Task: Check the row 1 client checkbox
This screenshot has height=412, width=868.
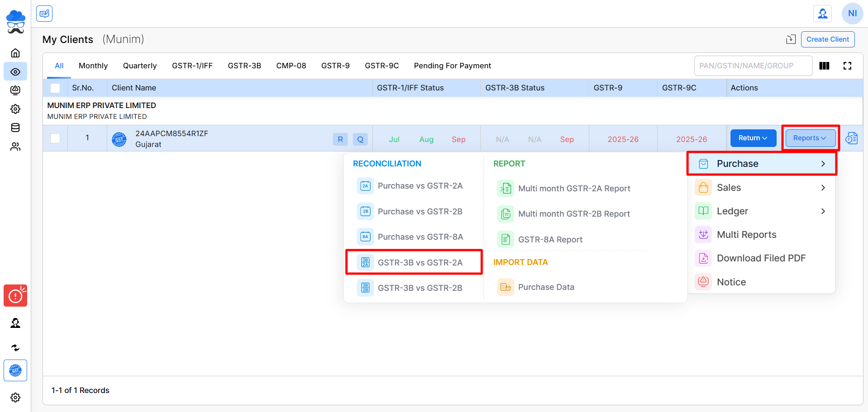Action: 55,138
